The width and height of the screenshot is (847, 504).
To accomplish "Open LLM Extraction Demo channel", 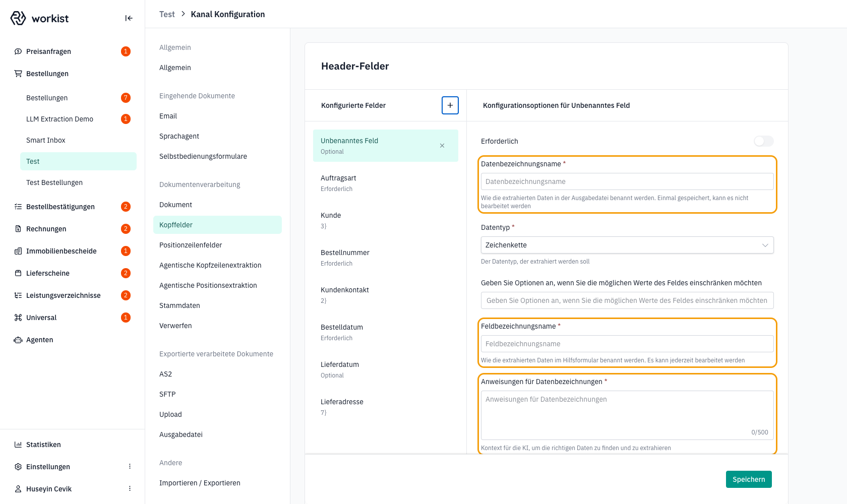I will click(78, 119).
